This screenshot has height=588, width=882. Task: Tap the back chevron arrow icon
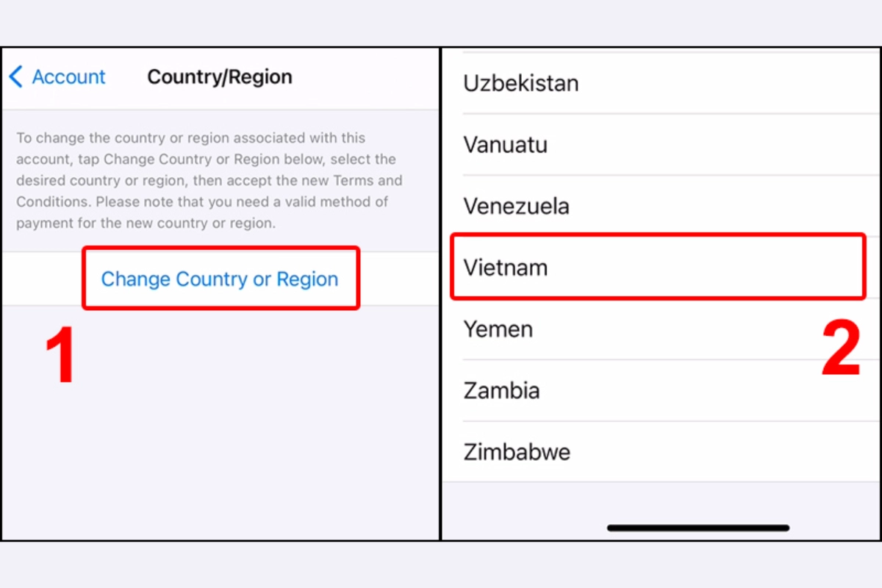point(15,76)
